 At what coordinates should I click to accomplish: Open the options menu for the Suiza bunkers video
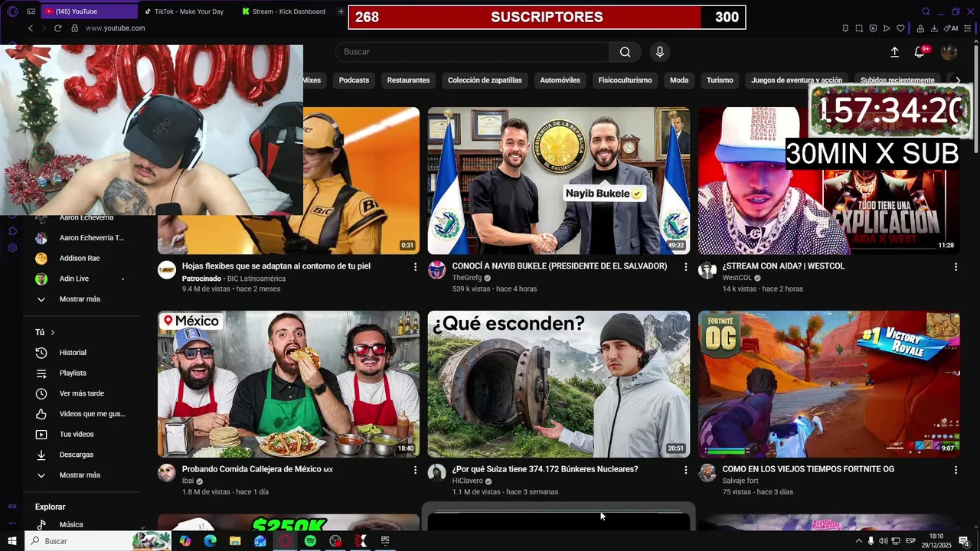pyautogui.click(x=685, y=470)
